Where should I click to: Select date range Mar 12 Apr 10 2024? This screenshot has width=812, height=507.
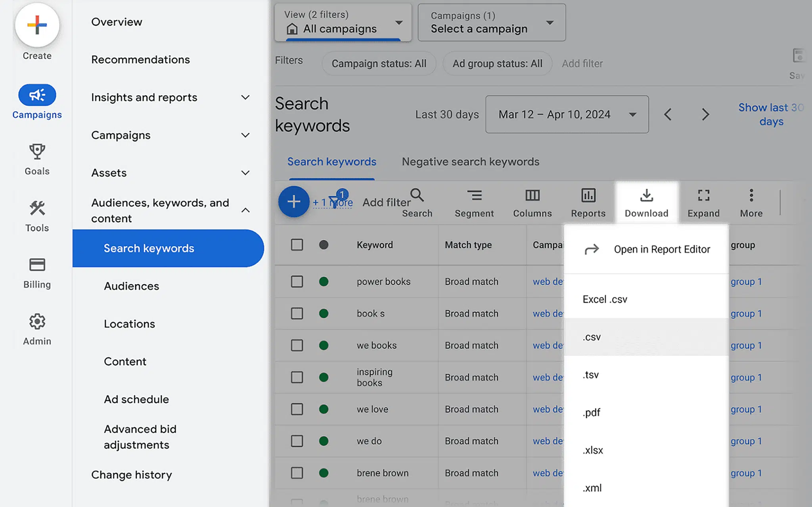565,115
